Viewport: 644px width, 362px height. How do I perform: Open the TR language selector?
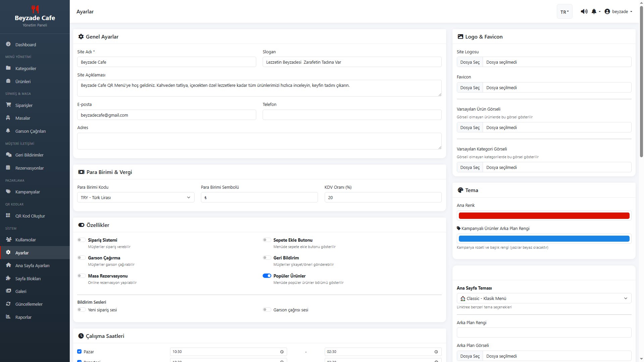565,12
